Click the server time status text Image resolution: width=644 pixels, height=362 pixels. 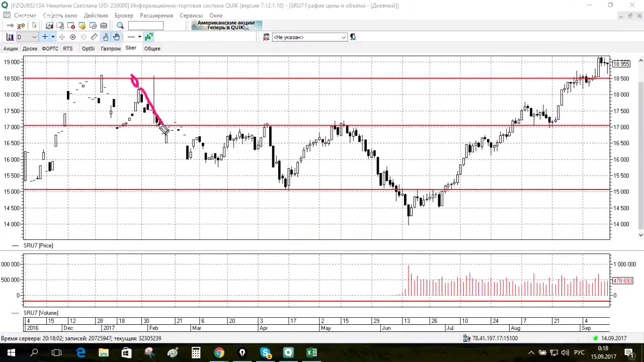click(81, 338)
